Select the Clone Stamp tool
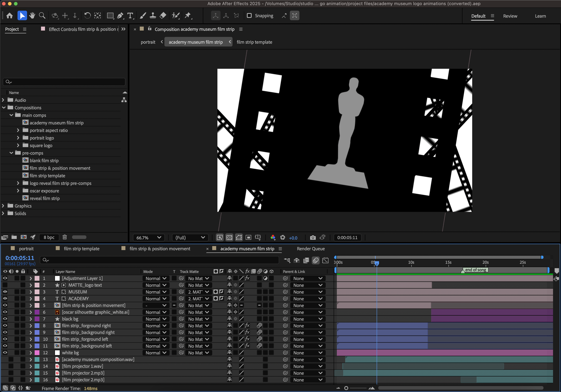The width and height of the screenshot is (561, 392). click(153, 16)
